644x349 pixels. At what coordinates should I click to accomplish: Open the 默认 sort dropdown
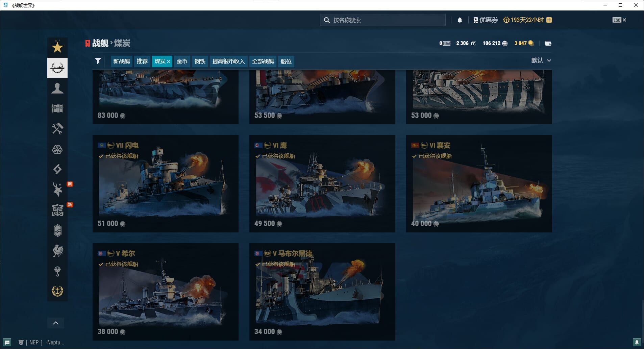[x=541, y=60]
